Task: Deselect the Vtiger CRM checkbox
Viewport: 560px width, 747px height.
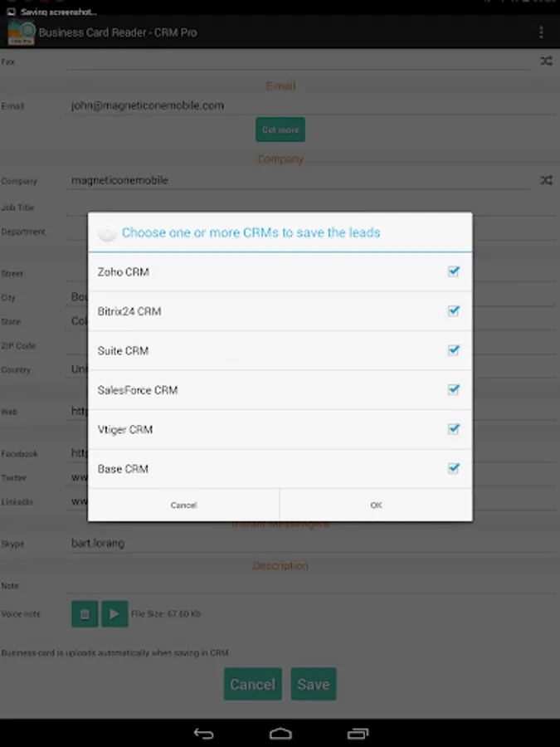Action: tap(453, 429)
